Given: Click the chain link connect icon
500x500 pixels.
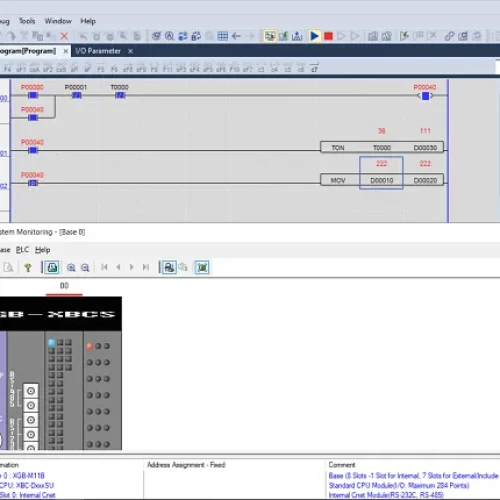Looking at the screenshot, I should click(x=449, y=36).
